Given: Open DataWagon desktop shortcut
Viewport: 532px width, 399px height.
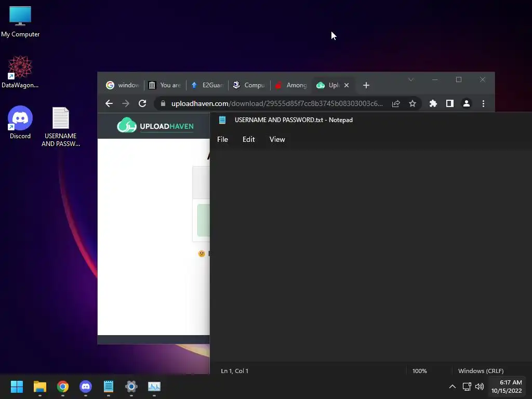Looking at the screenshot, I should (20, 72).
